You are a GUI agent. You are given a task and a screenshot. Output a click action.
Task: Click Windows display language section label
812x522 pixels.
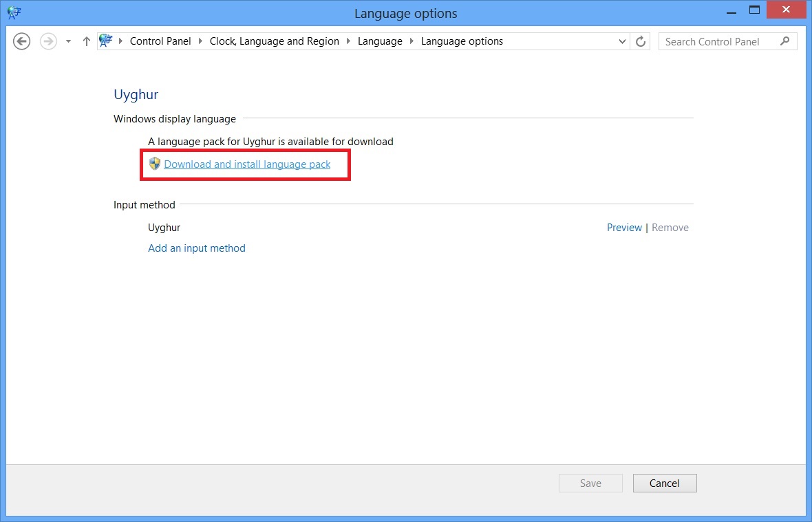point(175,119)
